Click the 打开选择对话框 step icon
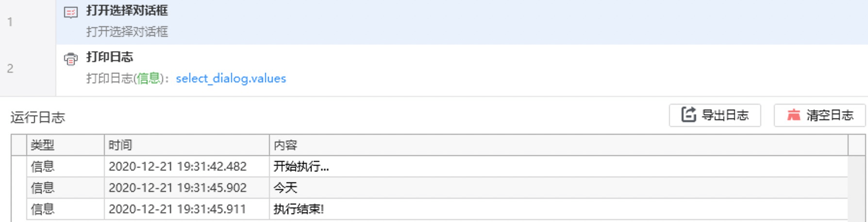Viewport: 868px width, 222px height. click(x=71, y=13)
